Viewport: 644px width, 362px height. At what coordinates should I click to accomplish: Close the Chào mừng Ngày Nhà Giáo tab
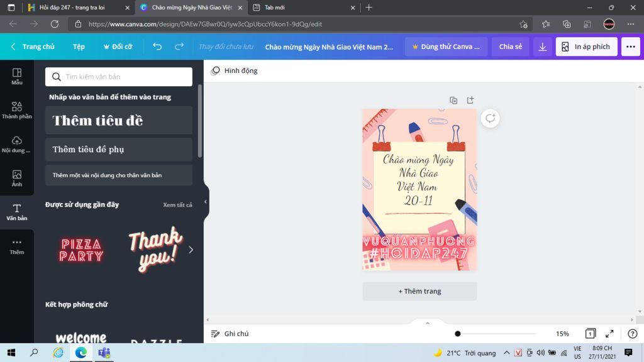tap(240, 8)
